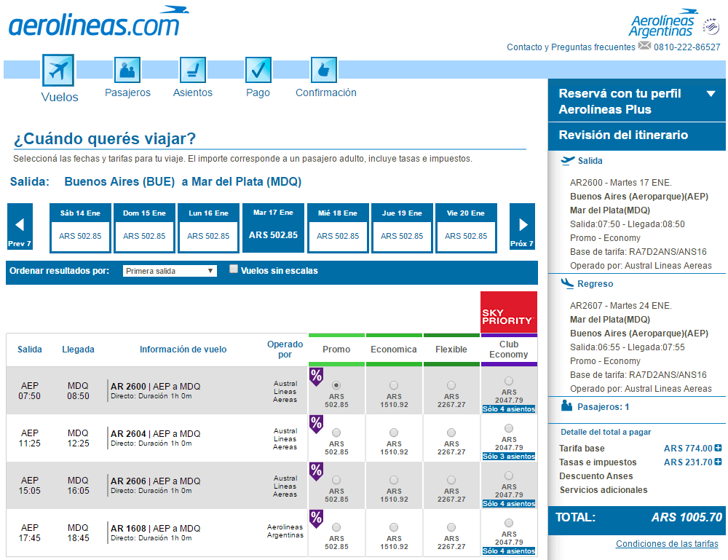Expand Tarifa base details plus icon
This screenshot has height=560, width=728.
pos(719,448)
